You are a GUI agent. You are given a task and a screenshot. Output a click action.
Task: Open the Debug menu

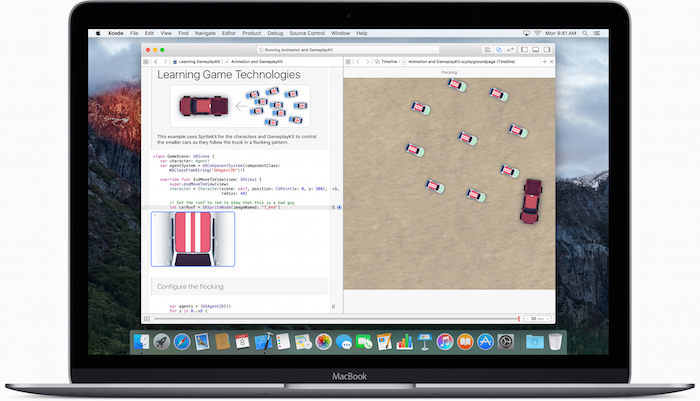pyautogui.click(x=275, y=33)
